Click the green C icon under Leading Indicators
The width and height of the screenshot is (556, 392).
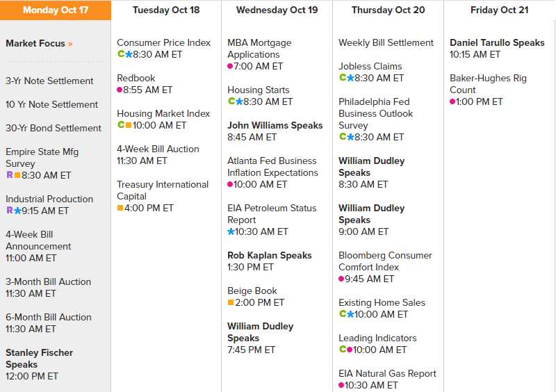coord(342,350)
